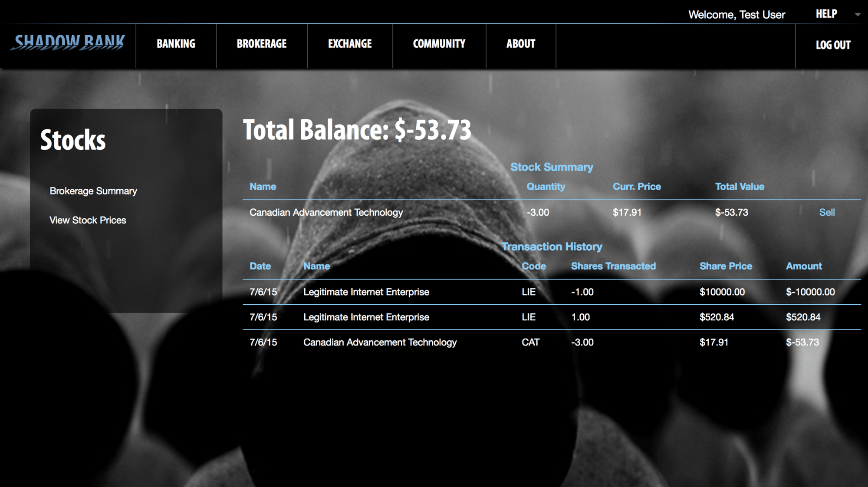Click the Shadow Bank logo
This screenshot has height=487, width=868.
click(x=69, y=43)
